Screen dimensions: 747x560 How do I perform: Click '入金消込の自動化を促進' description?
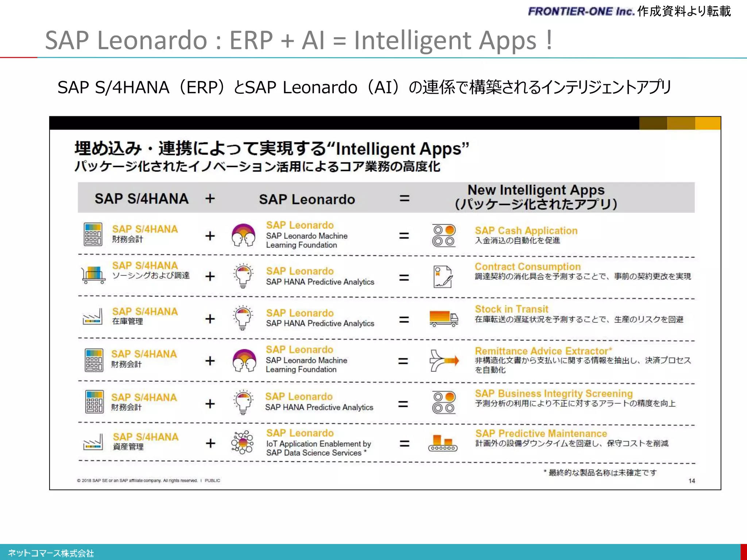click(517, 241)
